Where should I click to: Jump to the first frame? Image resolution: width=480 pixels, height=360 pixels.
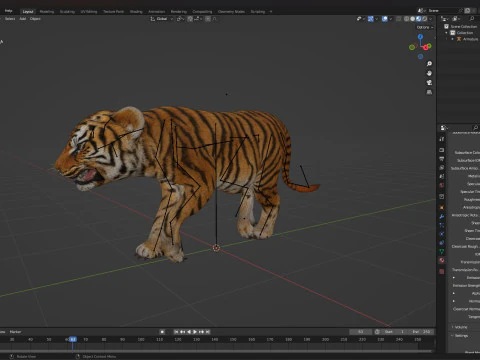coord(176,332)
